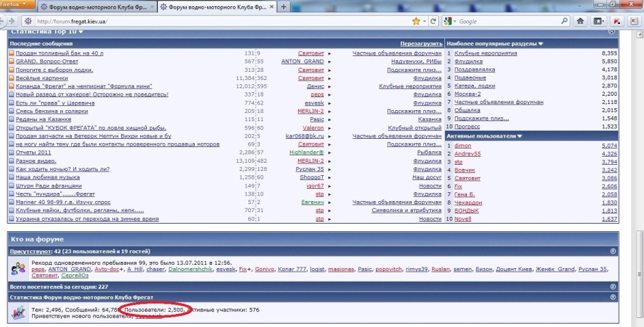
Task: Switch to the first forum tab
Action: pos(98,7)
